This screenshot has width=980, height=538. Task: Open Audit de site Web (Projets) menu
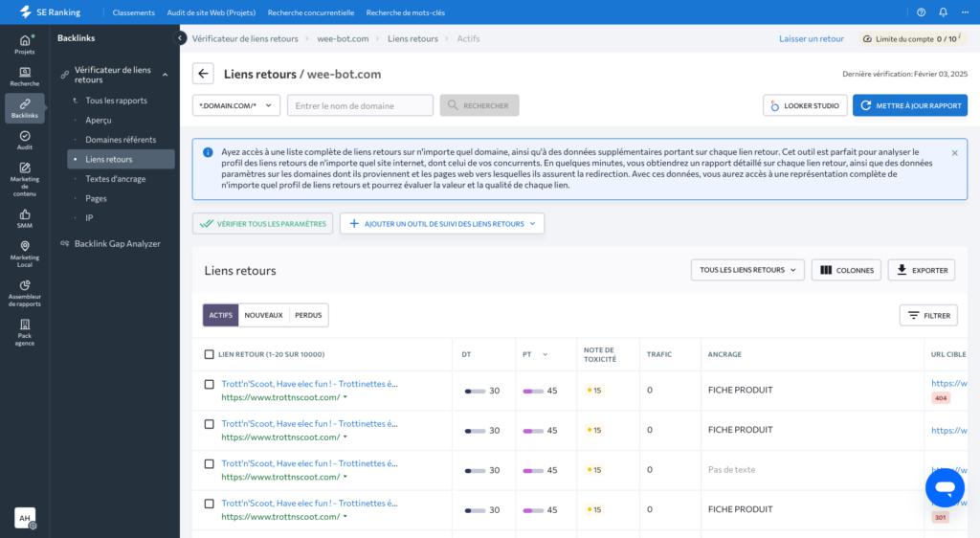[212, 12]
